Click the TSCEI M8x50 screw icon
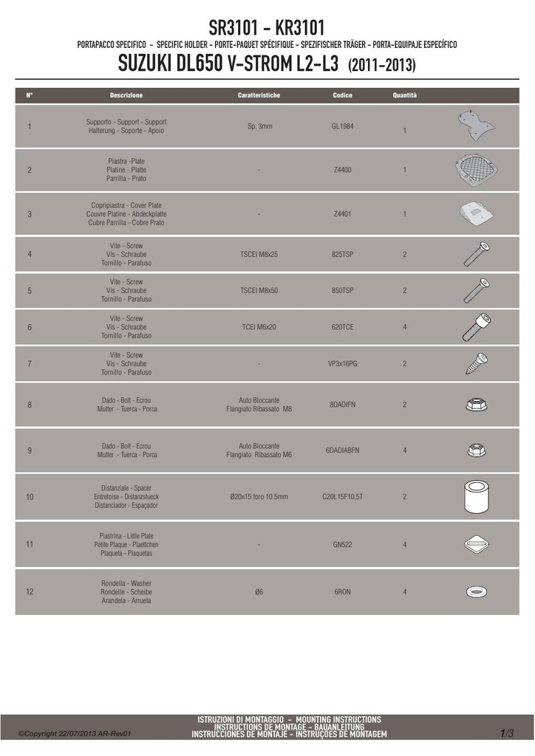The width and height of the screenshot is (535, 756). tap(477, 291)
